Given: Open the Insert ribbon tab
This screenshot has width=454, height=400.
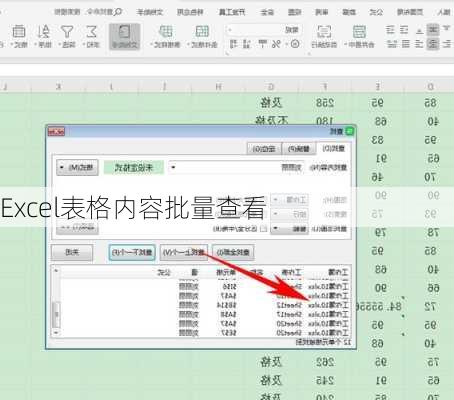Looking at the screenshot, I should (443, 12).
